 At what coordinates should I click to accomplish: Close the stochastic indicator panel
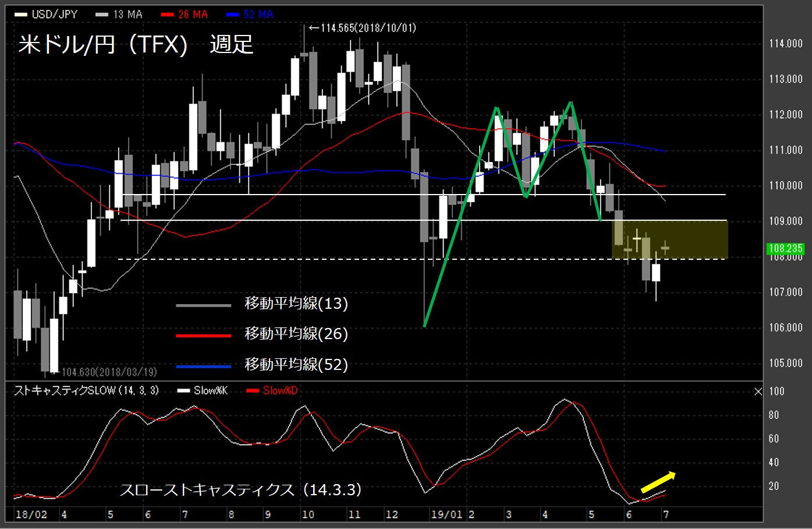click(758, 392)
